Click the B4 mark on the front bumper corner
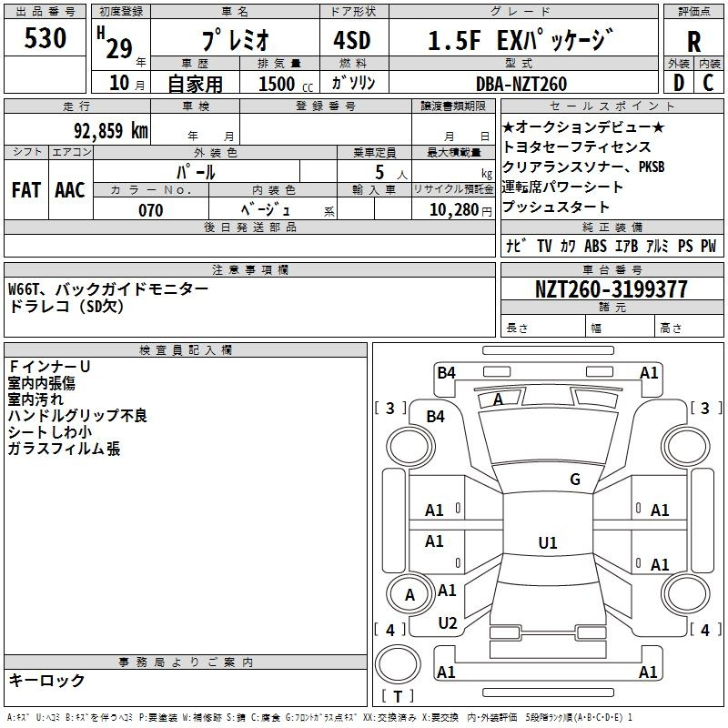Image resolution: width=728 pixels, height=728 pixels. point(446,372)
